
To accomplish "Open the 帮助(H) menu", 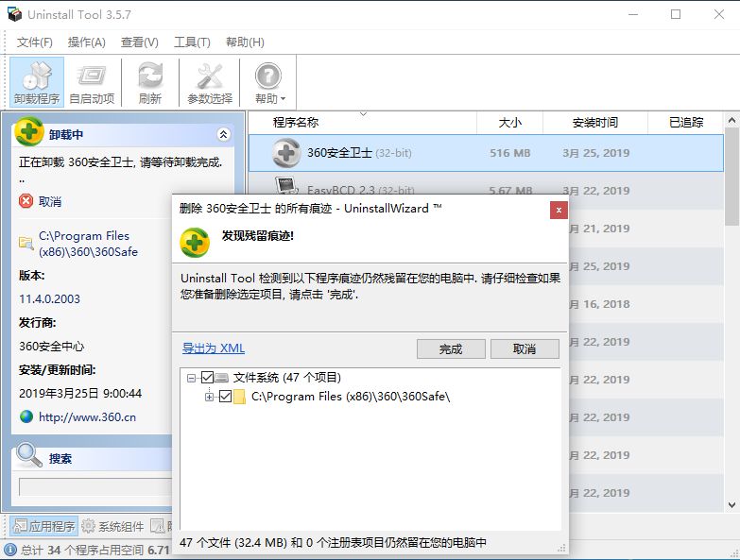I will tap(245, 42).
